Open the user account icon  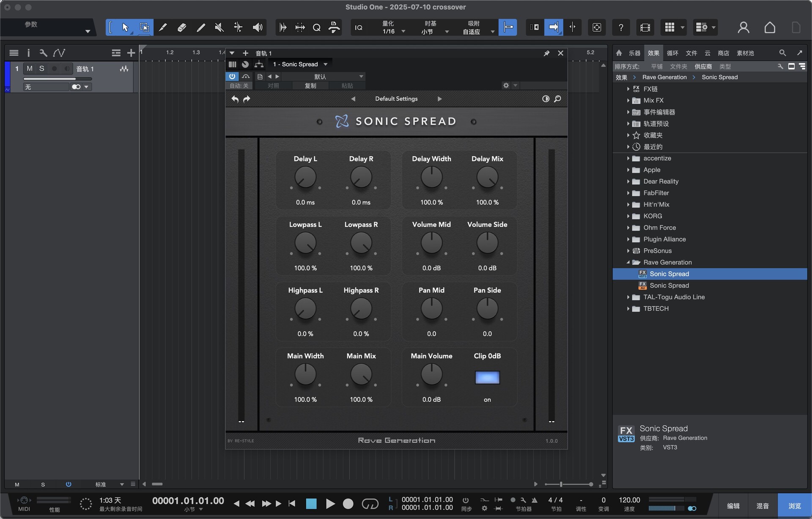tap(743, 27)
